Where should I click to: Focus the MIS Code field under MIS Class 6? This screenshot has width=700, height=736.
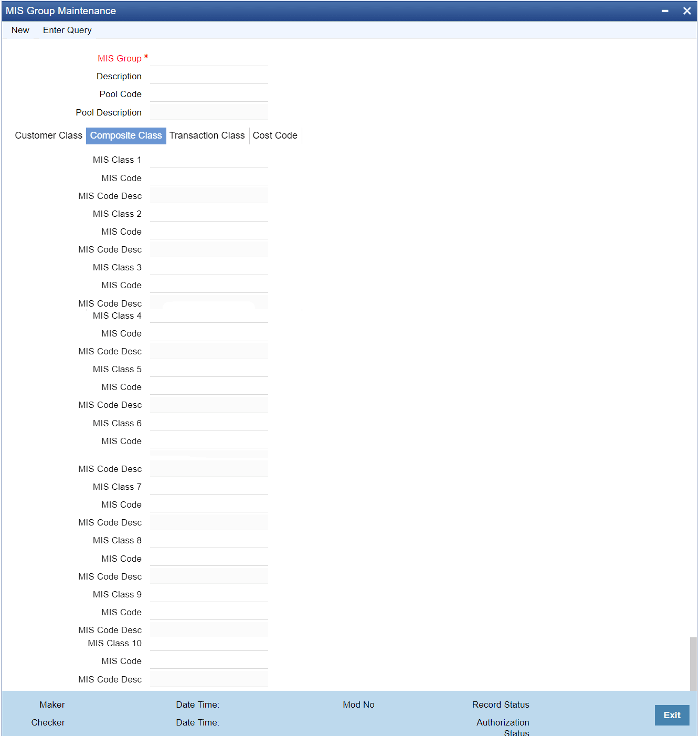click(209, 440)
